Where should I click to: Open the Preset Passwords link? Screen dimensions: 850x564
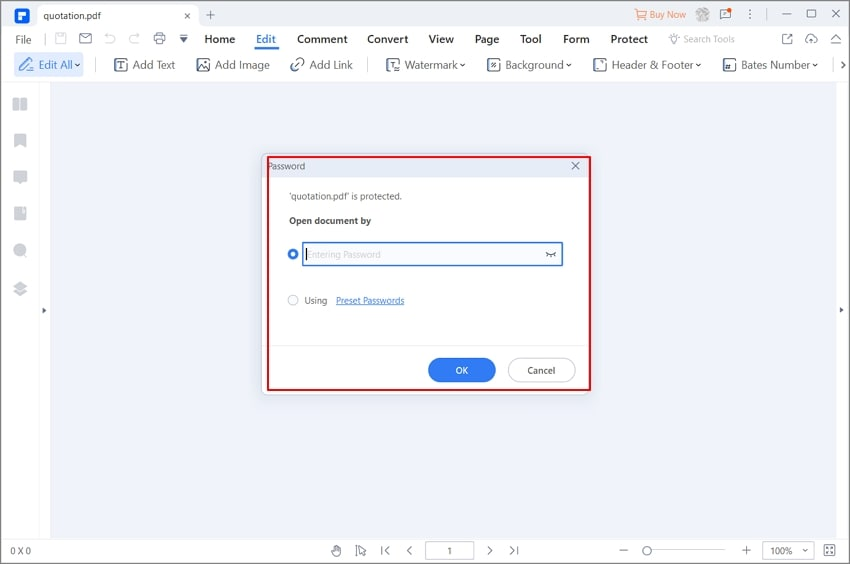[x=370, y=300]
